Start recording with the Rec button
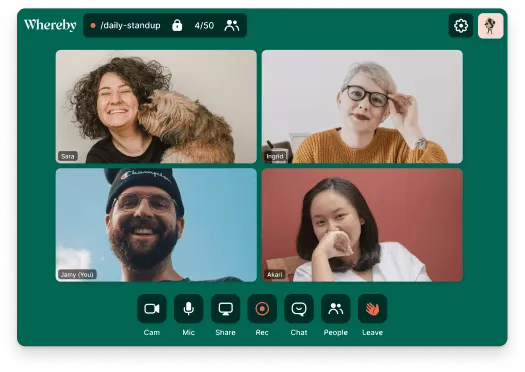 (x=262, y=308)
